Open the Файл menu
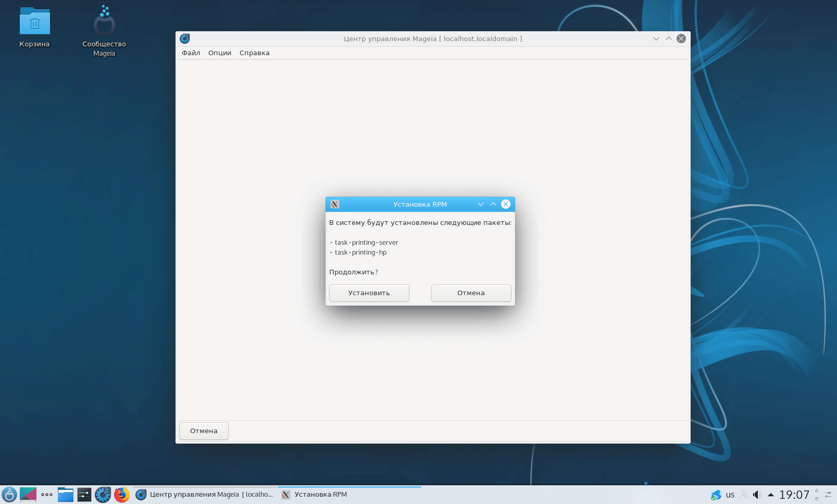Viewport: 837px width, 504px height. (191, 53)
